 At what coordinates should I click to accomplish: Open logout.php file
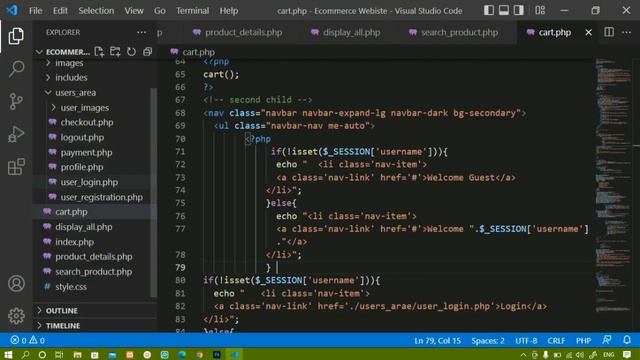tap(82, 137)
